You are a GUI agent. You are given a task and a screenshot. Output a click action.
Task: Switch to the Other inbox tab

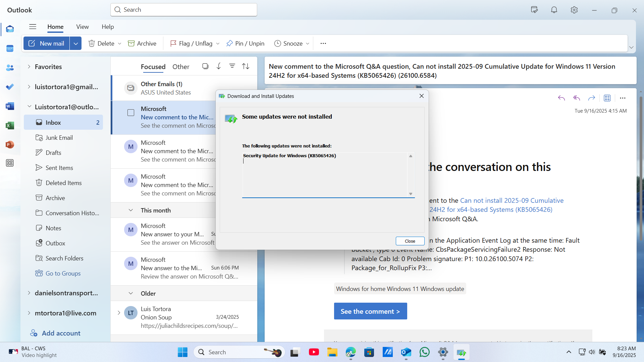181,67
